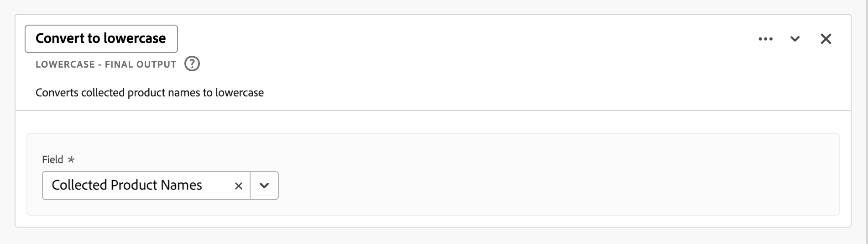Remove the rule with the X icon
The image size is (868, 244).
(826, 39)
